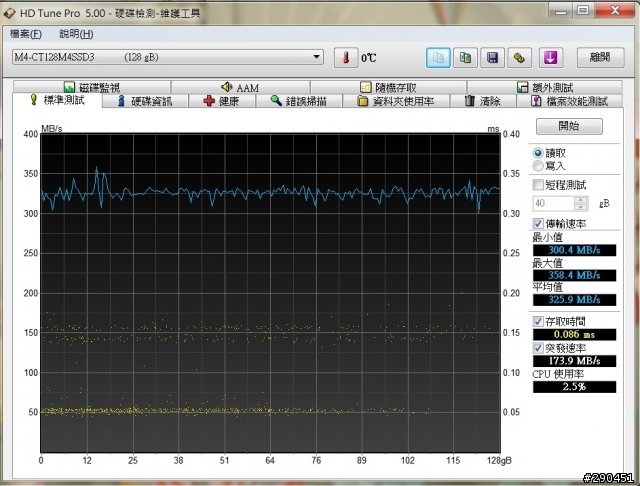Image resolution: width=640 pixels, height=486 pixels.
Task: Toggle the 傳輸速率 checkbox
Action: point(538,224)
